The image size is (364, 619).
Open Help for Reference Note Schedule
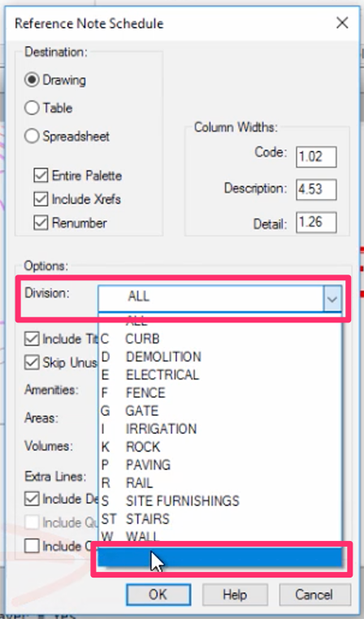235,594
